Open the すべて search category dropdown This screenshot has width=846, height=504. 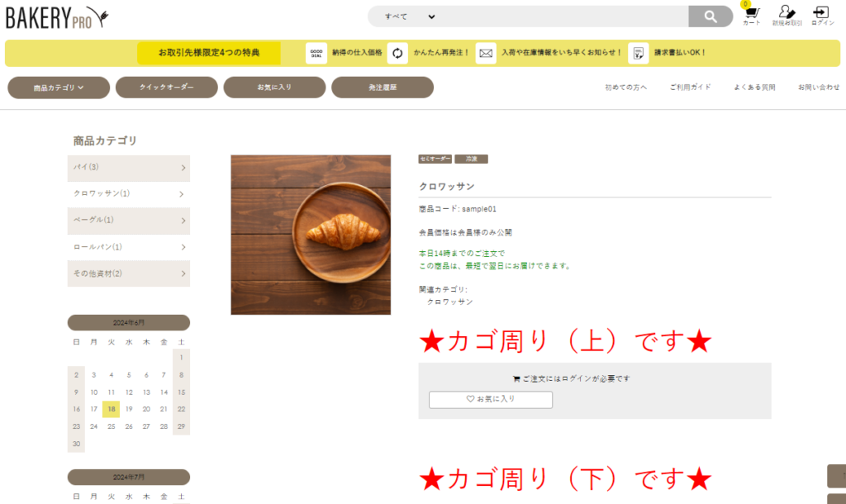pyautogui.click(x=410, y=17)
